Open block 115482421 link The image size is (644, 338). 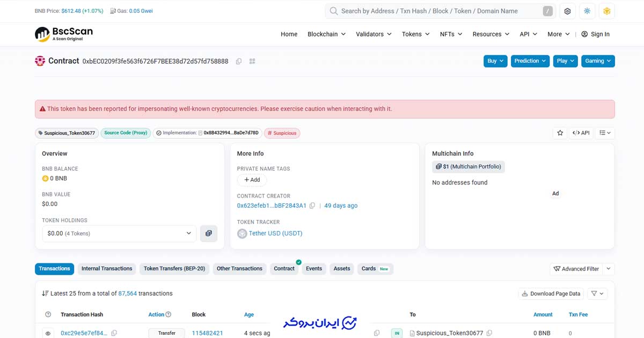(207, 333)
